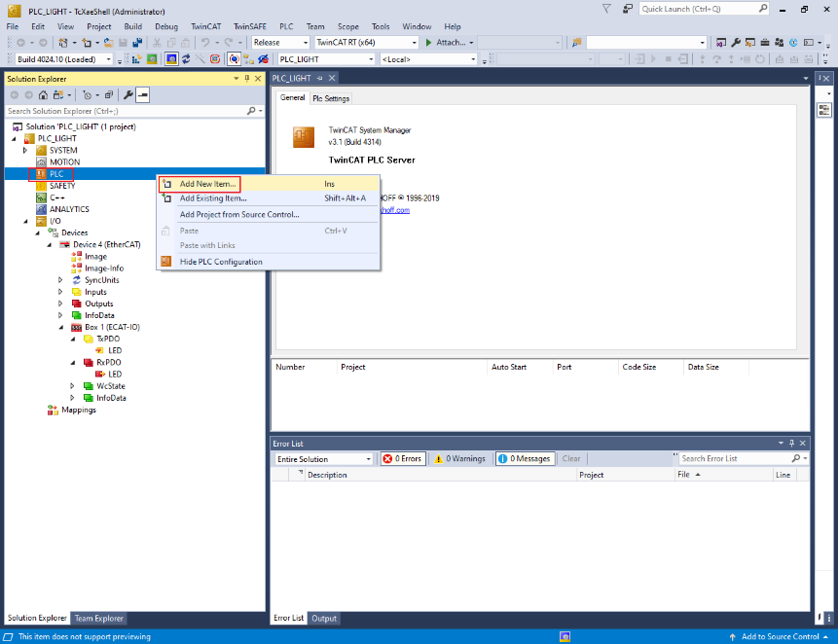Screen dimensions: 838x644
Task: Click the Mappings icon in the tree
Action: click(x=53, y=410)
